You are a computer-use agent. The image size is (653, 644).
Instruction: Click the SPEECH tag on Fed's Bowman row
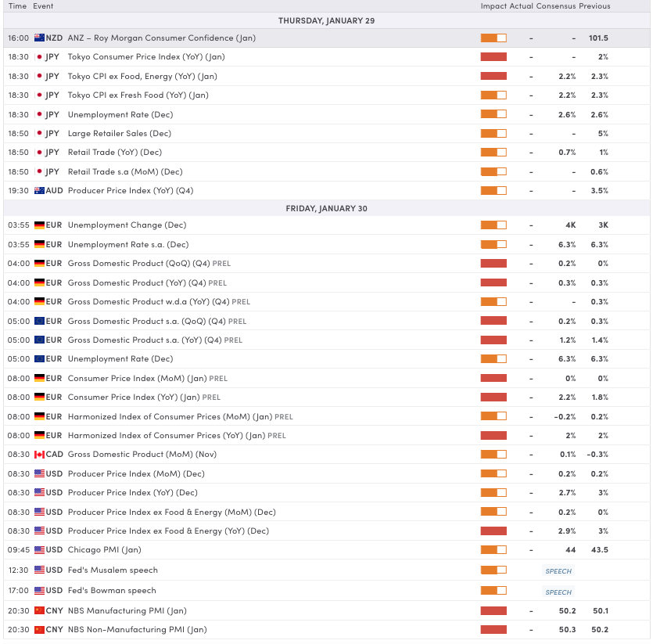[558, 592]
